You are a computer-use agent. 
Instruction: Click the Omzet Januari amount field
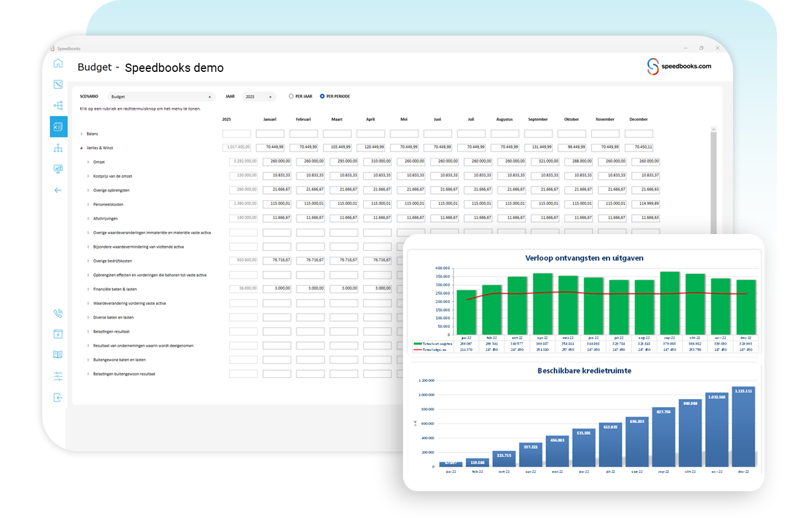[x=277, y=162]
